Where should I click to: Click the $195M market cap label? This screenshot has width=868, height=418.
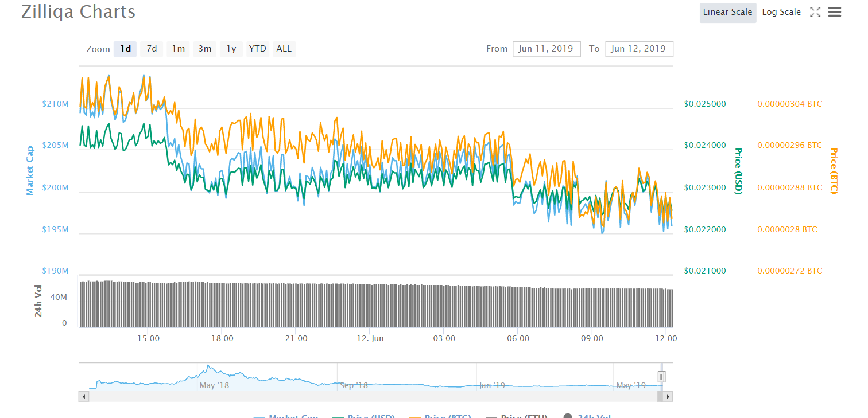click(55, 229)
